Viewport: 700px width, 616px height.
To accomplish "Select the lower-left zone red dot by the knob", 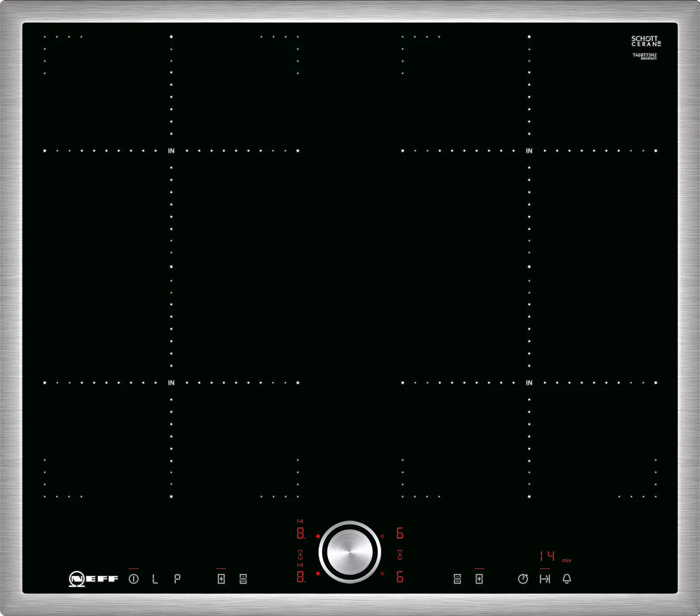I will tap(318, 573).
